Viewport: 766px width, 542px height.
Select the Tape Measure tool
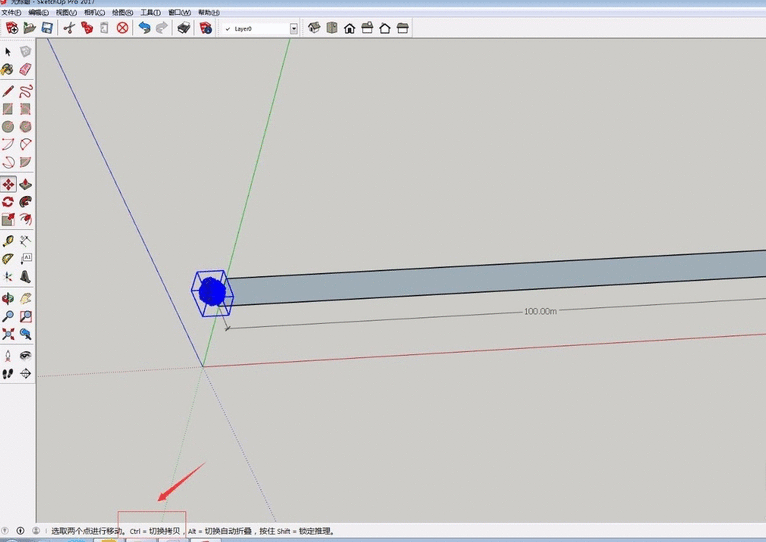8,241
